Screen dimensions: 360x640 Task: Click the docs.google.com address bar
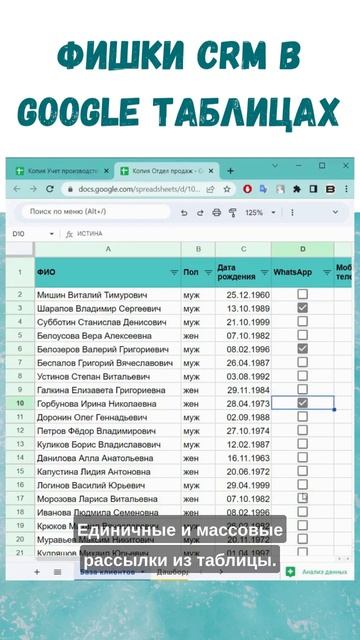click(x=139, y=189)
